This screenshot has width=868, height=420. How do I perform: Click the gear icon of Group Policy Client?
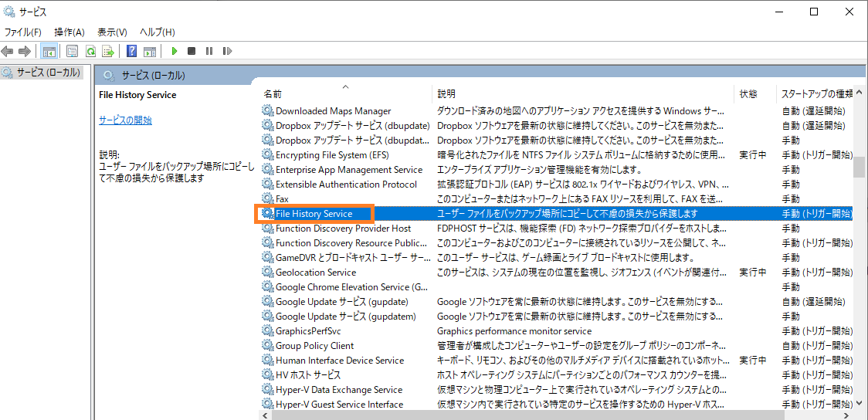pos(268,345)
